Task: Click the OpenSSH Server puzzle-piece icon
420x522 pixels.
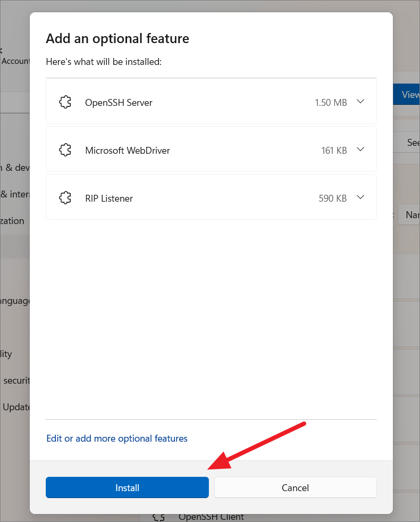Action: click(x=65, y=102)
